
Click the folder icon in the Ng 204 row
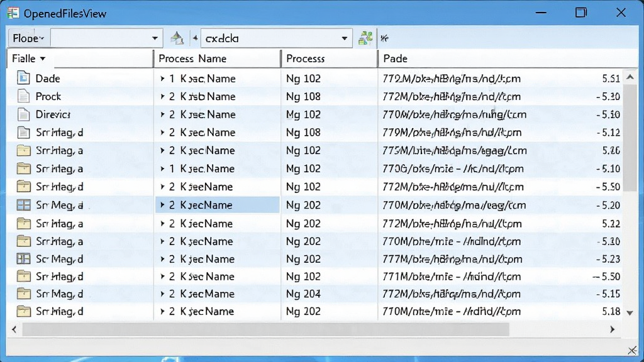23,293
